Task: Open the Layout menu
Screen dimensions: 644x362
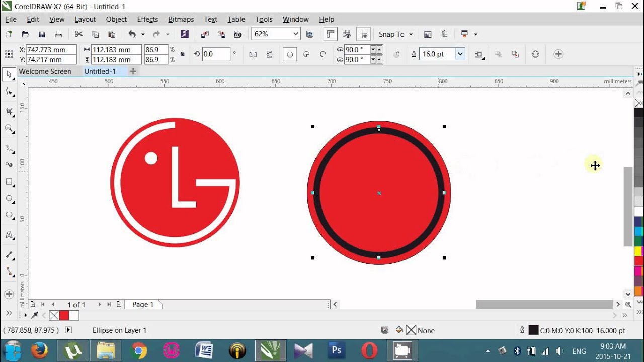Action: [x=85, y=19]
